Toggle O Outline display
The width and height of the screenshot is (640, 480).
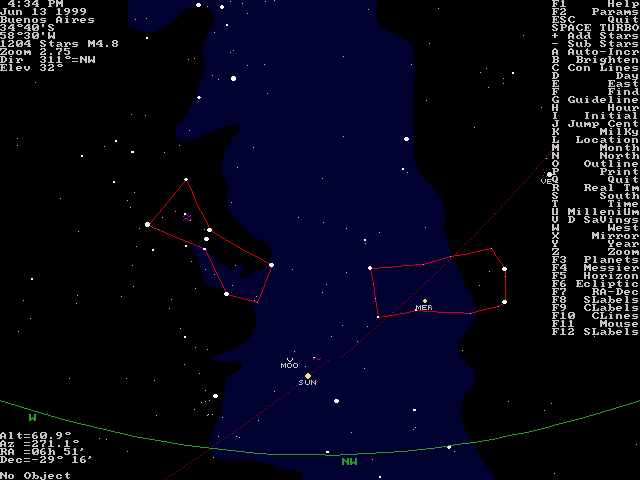tap(596, 164)
